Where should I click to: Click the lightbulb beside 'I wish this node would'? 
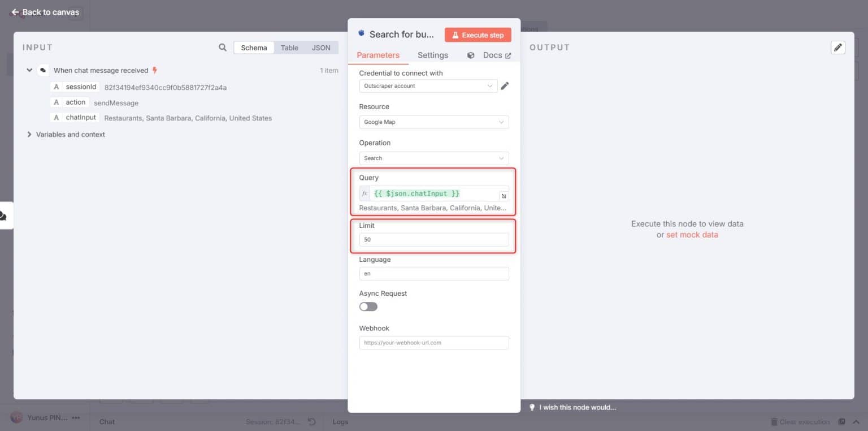pos(532,407)
